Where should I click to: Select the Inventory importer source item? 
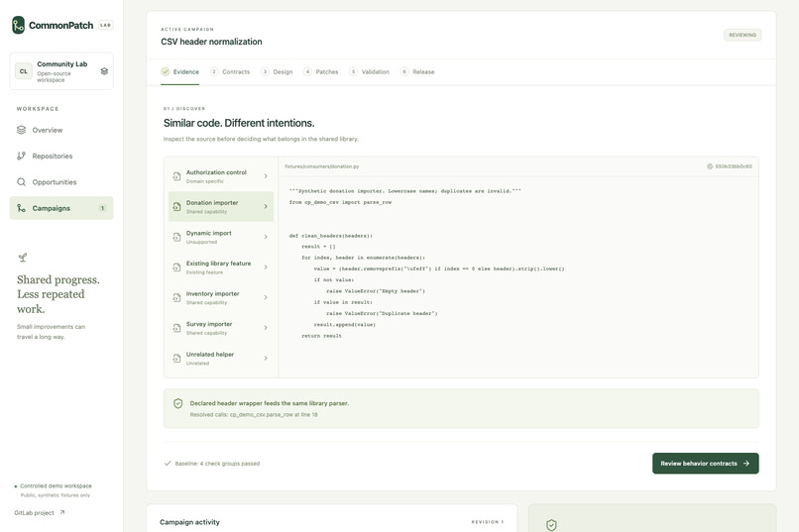[221, 297]
